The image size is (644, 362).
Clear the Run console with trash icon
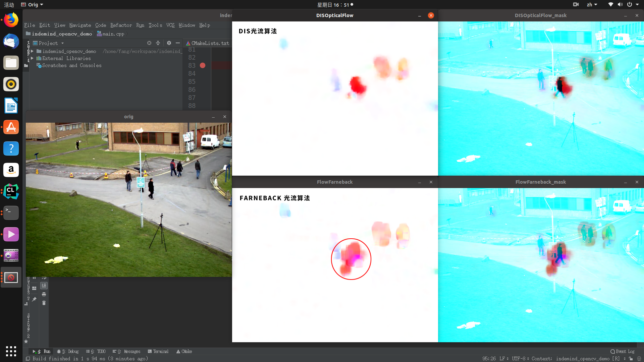tap(44, 303)
